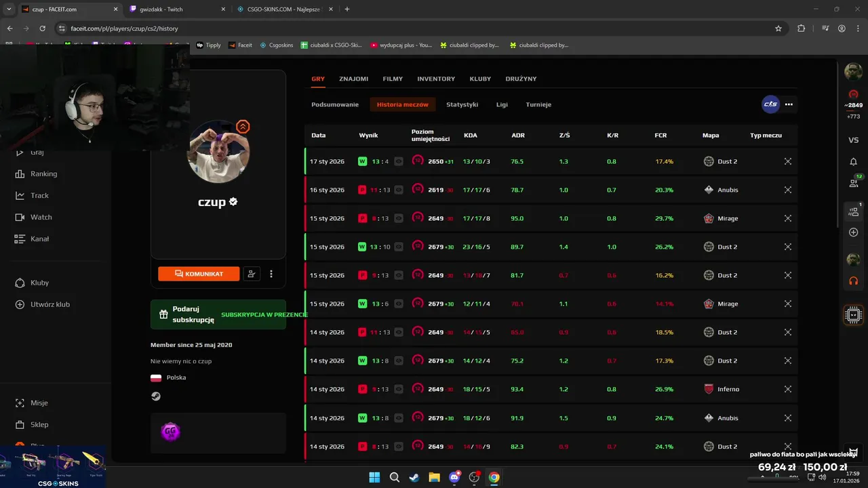
Task: Select the Turnieje sub-tab
Action: [538, 104]
